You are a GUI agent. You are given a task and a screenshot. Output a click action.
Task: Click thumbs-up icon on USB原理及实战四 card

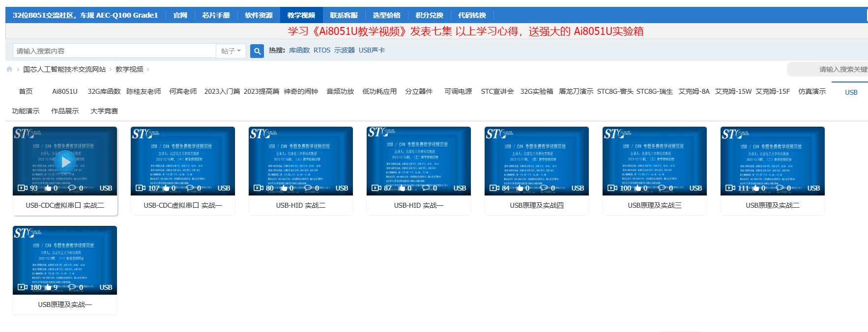(x=520, y=188)
